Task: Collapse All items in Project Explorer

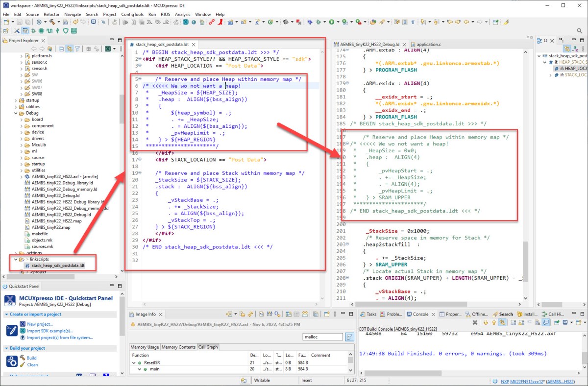Action: 61,48
